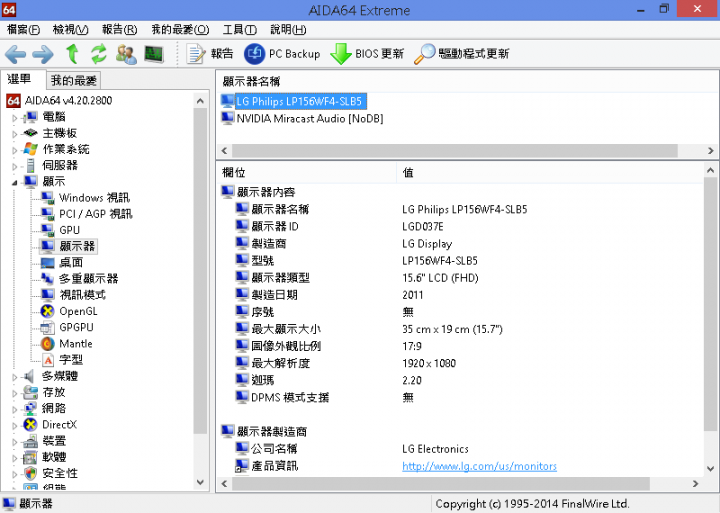Select the GPU tree item

pos(69,230)
